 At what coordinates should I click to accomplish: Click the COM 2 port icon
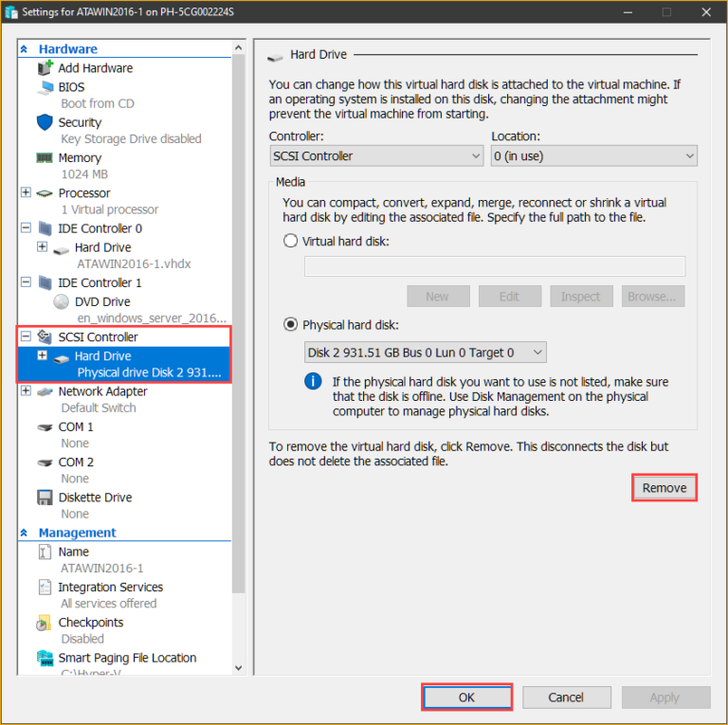click(x=45, y=462)
